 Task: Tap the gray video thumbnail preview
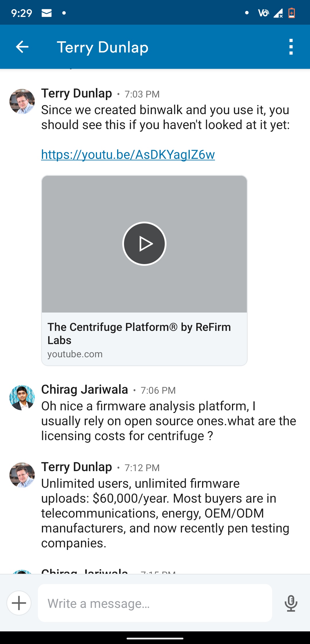(x=144, y=244)
